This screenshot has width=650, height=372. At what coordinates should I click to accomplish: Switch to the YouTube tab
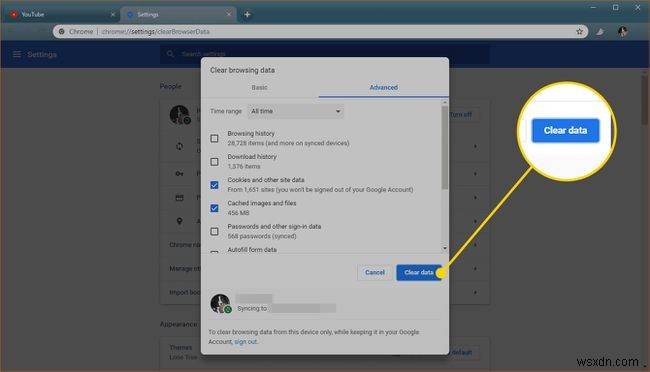(62, 15)
